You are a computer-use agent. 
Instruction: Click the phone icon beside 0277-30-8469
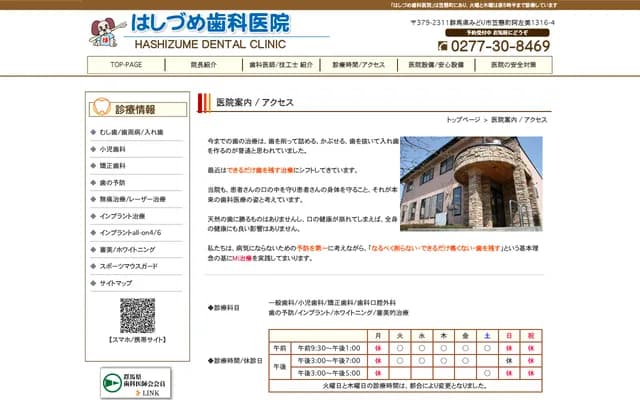tap(444, 46)
